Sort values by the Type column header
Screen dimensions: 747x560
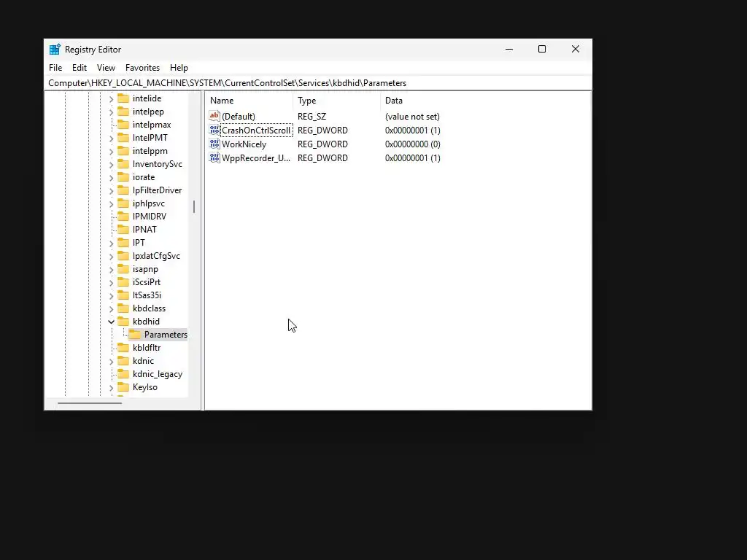[336, 101]
